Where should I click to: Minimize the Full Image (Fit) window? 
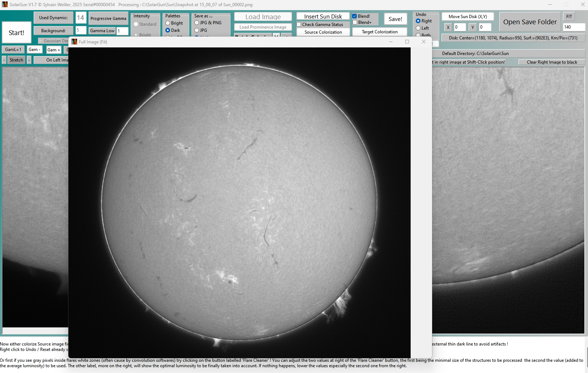pos(391,42)
